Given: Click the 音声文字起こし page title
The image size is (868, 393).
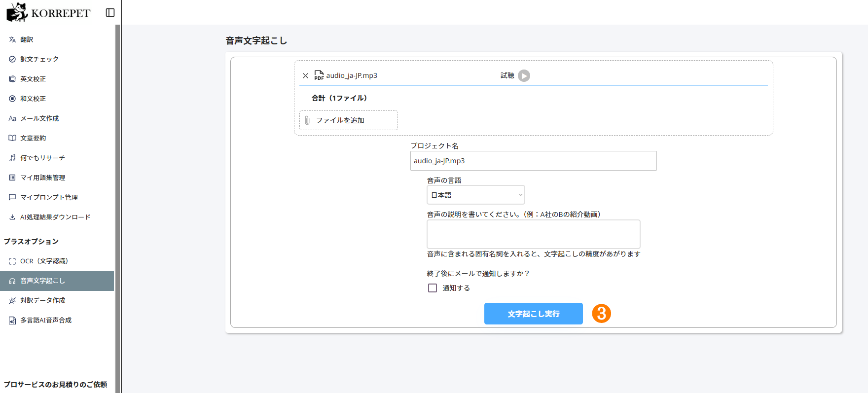Looking at the screenshot, I should click(x=256, y=41).
